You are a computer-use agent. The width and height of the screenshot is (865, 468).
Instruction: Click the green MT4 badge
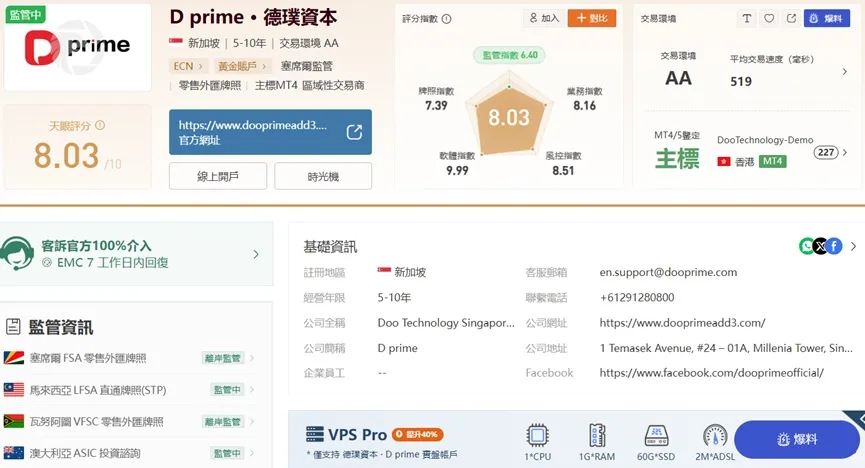[773, 161]
